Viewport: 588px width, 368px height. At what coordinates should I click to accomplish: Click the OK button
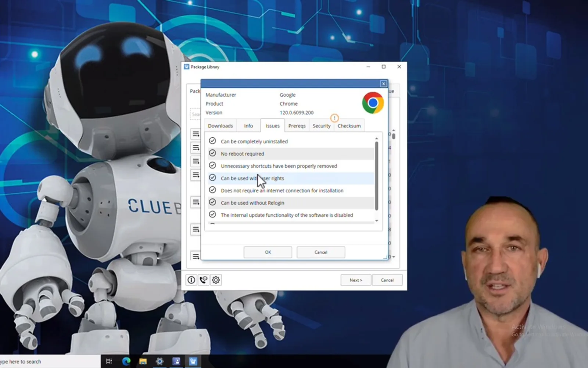coord(268,252)
